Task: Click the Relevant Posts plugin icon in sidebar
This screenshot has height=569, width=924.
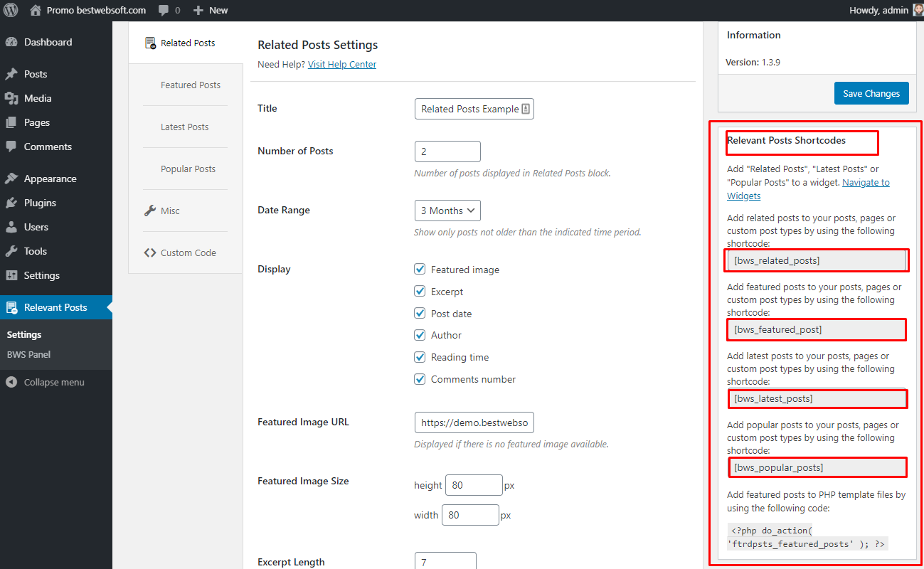Action: click(x=11, y=307)
